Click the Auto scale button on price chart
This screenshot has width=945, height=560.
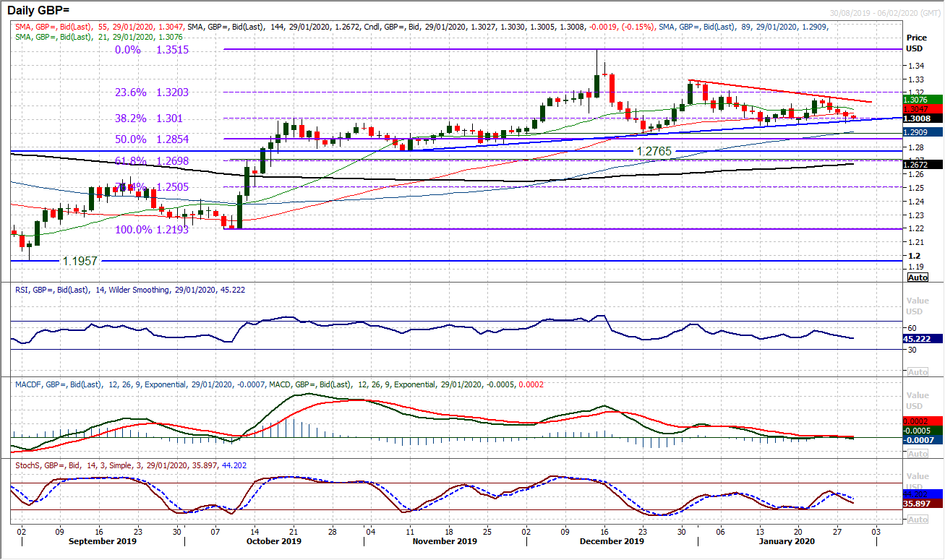point(917,277)
